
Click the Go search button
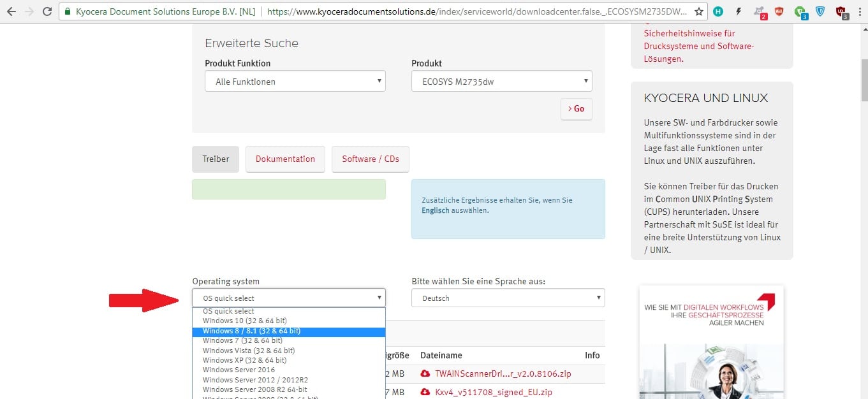pyautogui.click(x=577, y=108)
